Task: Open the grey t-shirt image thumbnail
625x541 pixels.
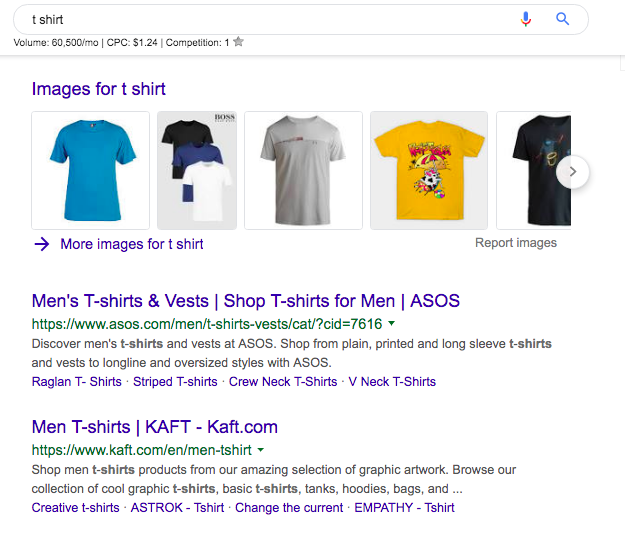Action: tap(303, 170)
